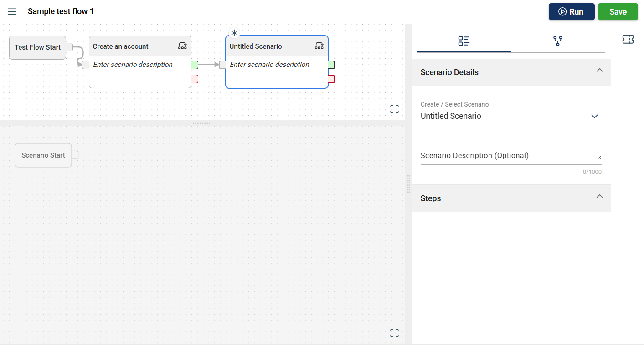Select the Test Flow Start node

37,47
